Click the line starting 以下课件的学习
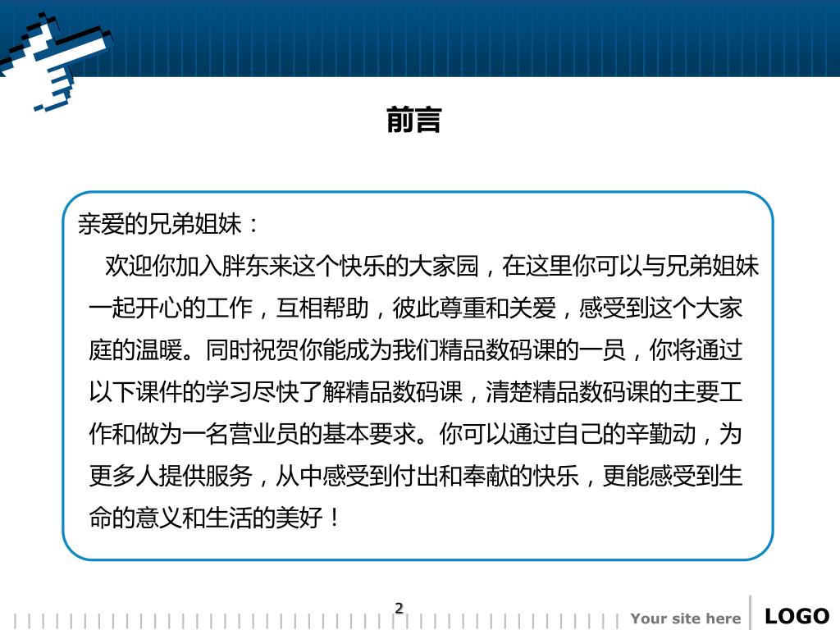The width and height of the screenshot is (840, 630). pyautogui.click(x=416, y=391)
